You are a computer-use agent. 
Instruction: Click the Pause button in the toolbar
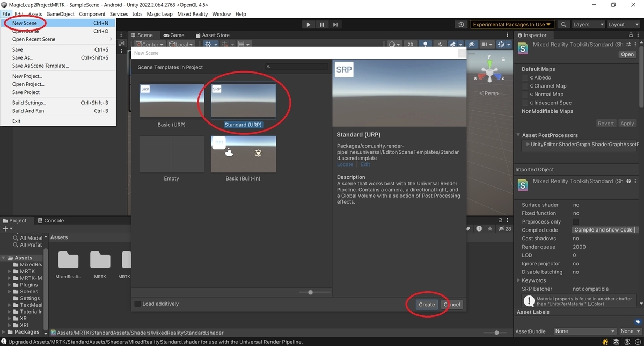point(322,24)
